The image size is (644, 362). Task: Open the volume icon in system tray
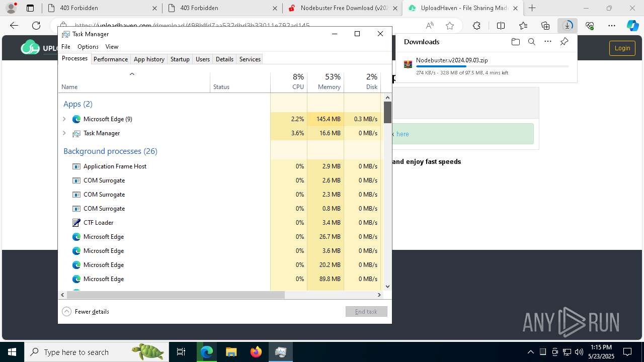pos(579,352)
